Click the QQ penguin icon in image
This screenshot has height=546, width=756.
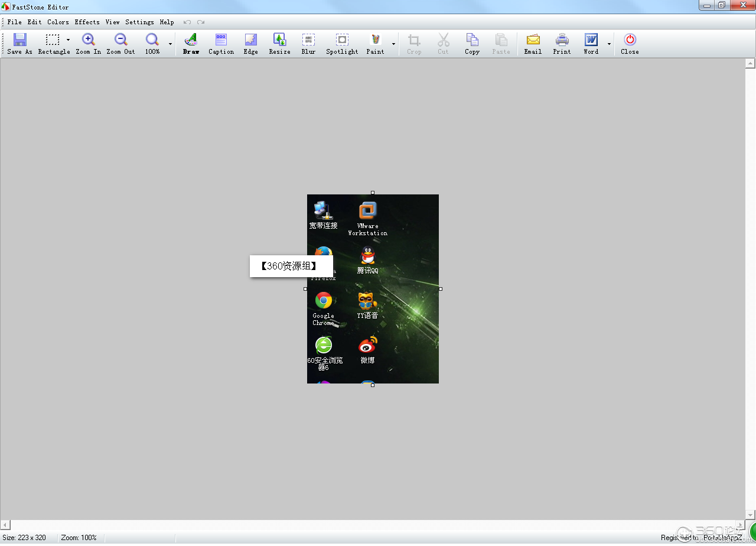(367, 255)
